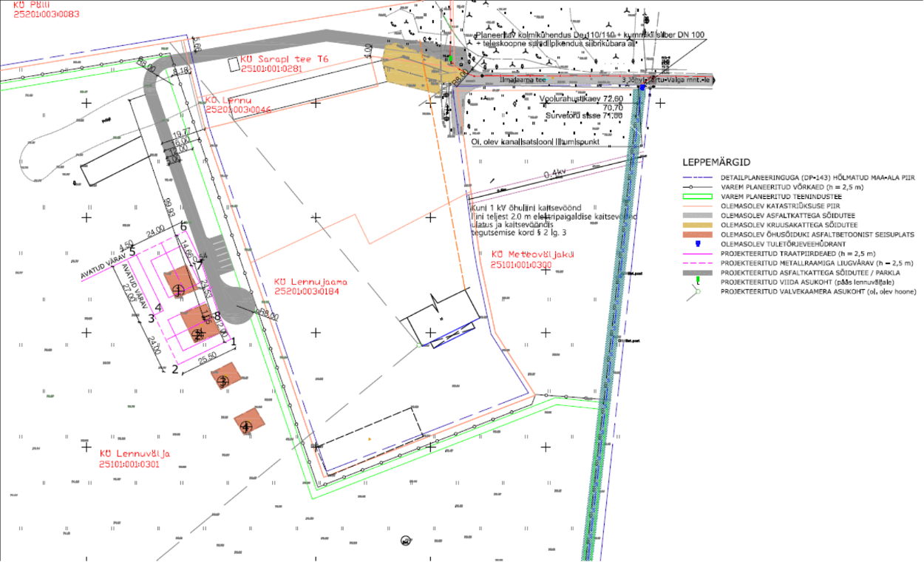Click the orange aircraft stand swatch in legend

(x=696, y=234)
